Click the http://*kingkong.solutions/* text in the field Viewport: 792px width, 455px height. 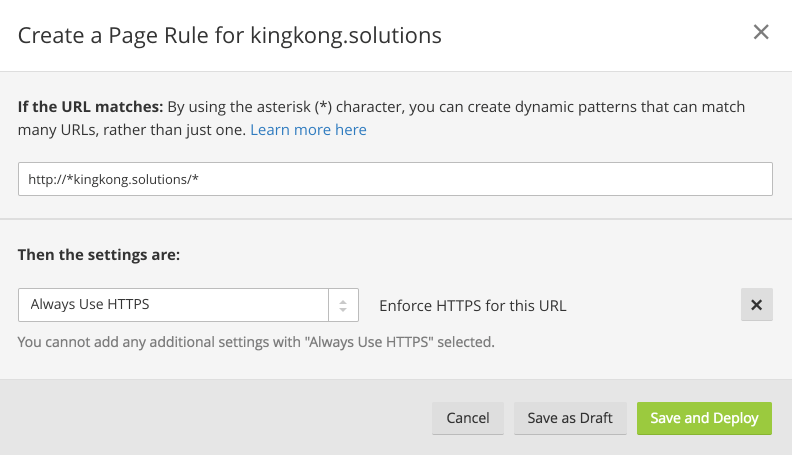(115, 179)
